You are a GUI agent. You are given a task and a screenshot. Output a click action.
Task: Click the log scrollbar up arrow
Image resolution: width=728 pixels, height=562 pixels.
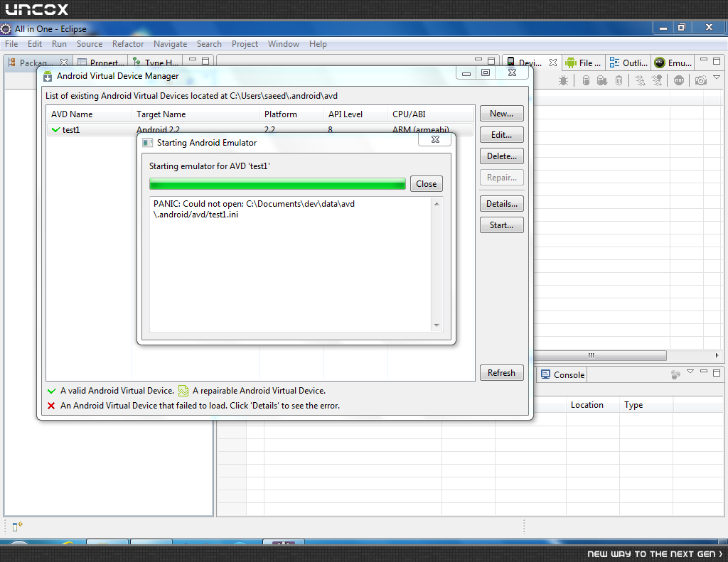coord(437,204)
